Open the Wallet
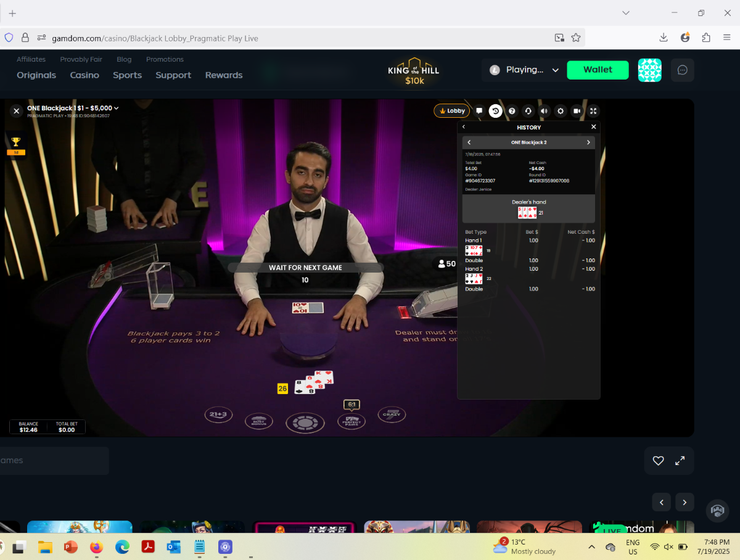Image resolution: width=740 pixels, height=560 pixels. 598,70
